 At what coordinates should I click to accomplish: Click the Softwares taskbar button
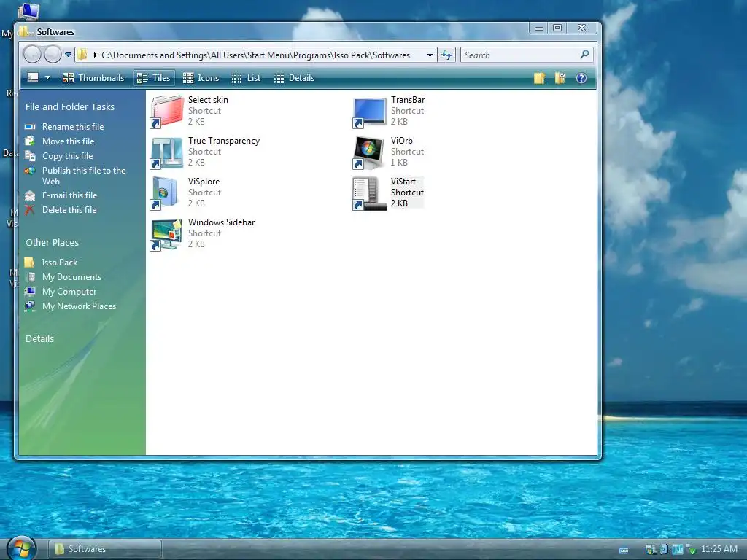(x=105, y=549)
